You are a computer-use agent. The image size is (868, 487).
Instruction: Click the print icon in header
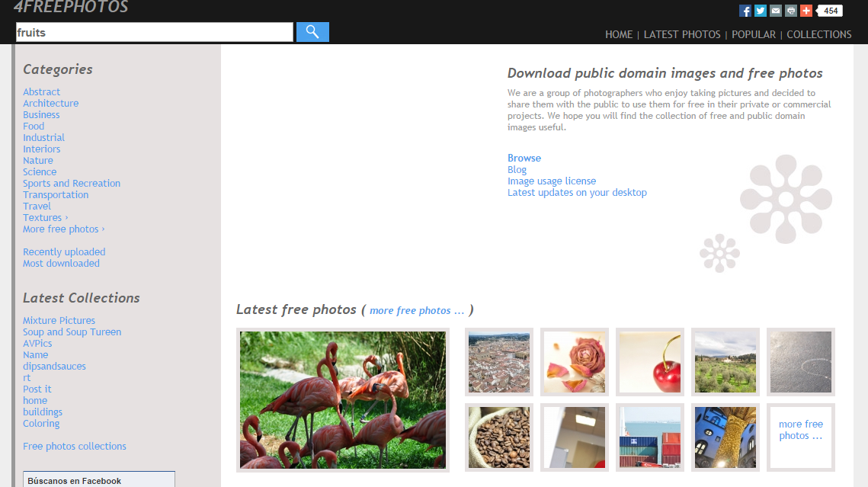[791, 11]
